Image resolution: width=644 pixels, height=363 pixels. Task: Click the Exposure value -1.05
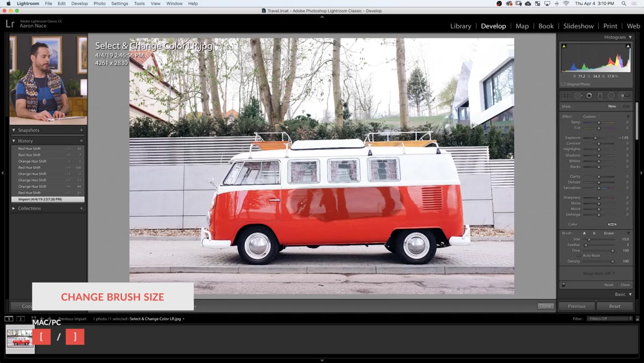click(x=623, y=138)
